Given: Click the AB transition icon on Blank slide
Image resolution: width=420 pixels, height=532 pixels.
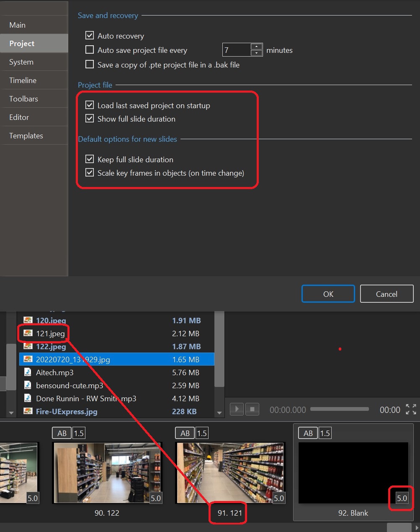Looking at the screenshot, I should [308, 433].
